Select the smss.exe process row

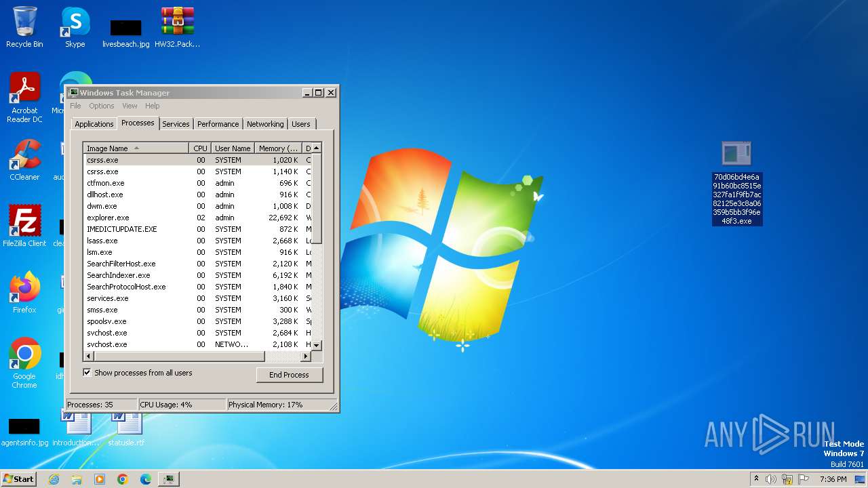click(197, 310)
